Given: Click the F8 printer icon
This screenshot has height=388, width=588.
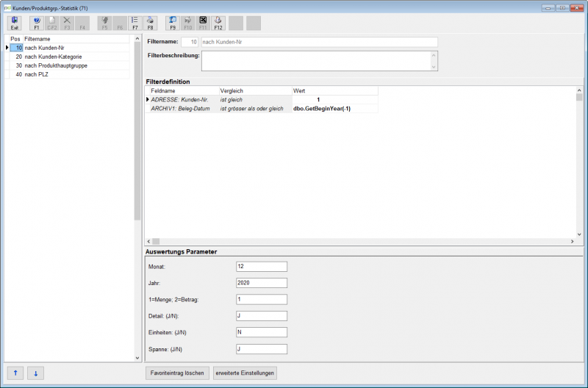Looking at the screenshot, I should (150, 23).
